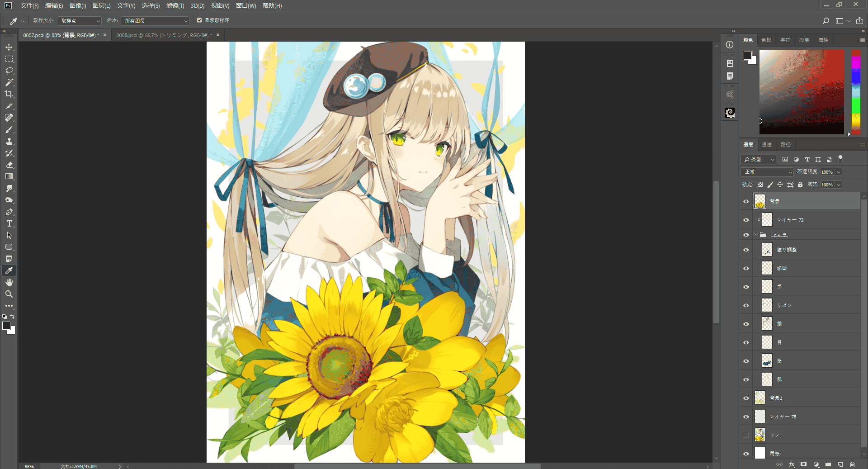Hide the 背景 layer

pos(746,201)
